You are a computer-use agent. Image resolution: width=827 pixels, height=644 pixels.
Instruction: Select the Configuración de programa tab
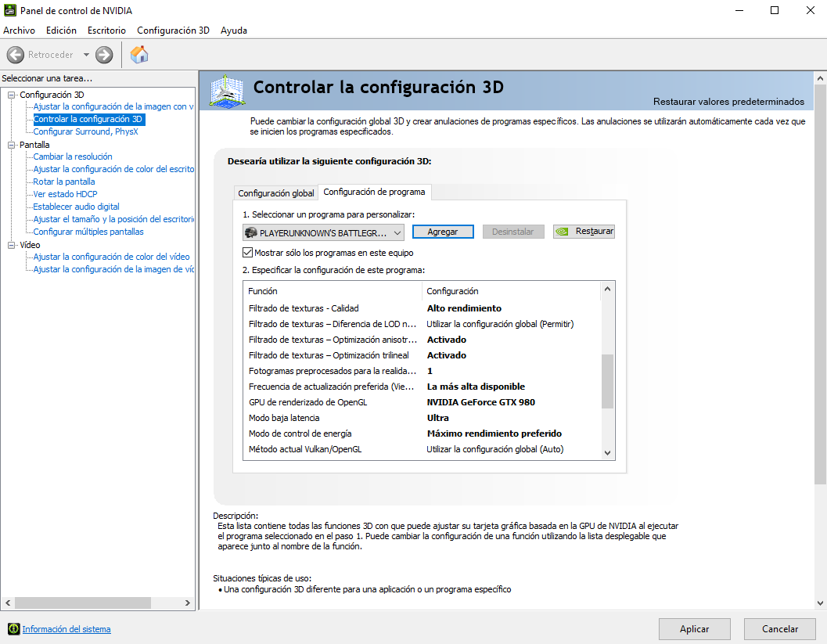tap(374, 192)
